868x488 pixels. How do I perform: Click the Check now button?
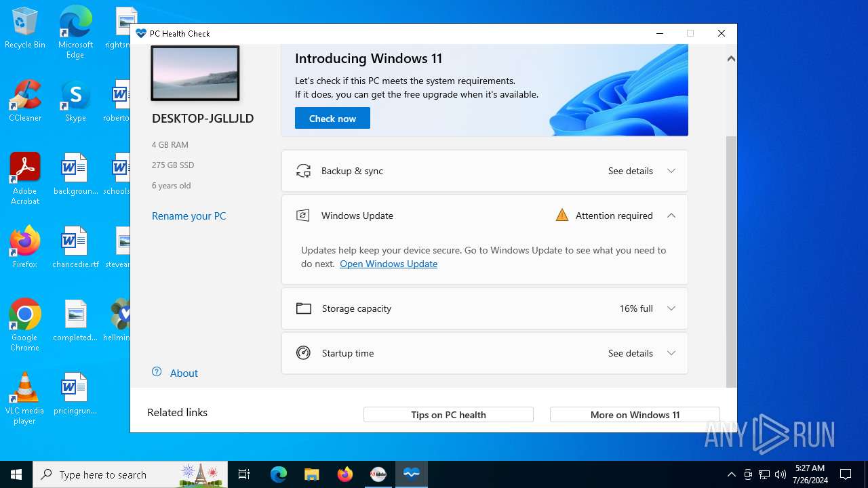tap(332, 118)
